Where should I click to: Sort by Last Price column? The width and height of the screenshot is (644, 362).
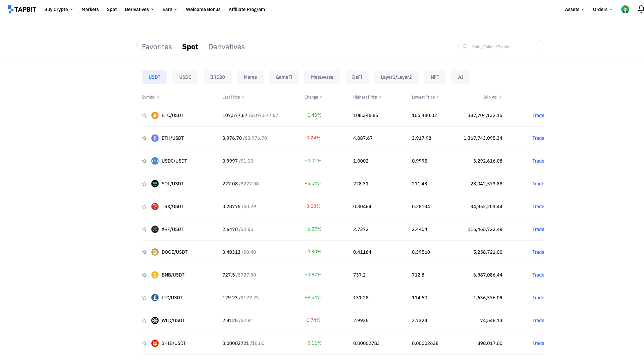[x=233, y=97]
